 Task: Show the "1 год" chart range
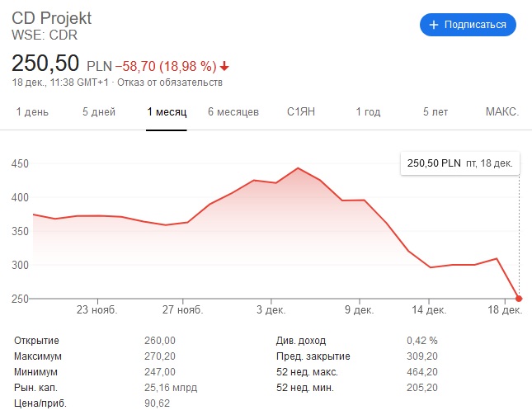(x=368, y=111)
